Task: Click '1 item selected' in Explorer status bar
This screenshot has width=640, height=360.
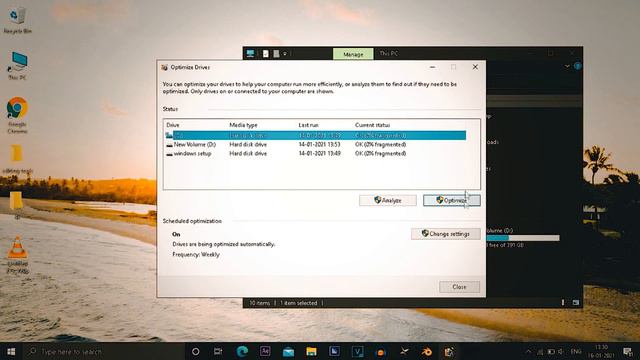Action: coord(298,303)
